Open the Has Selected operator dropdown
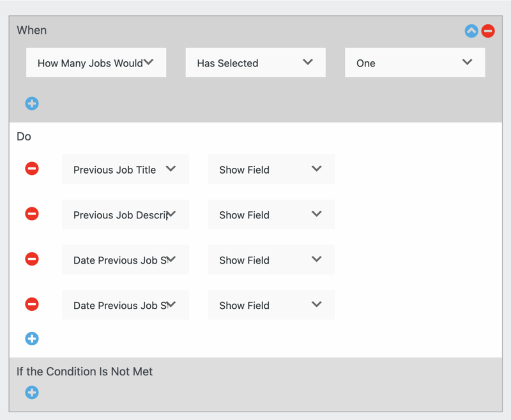 [x=256, y=62]
